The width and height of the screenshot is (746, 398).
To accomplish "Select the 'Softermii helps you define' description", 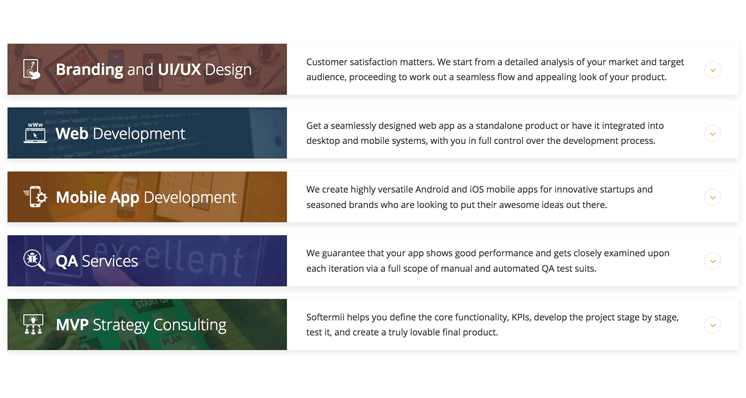I will pyautogui.click(x=492, y=324).
